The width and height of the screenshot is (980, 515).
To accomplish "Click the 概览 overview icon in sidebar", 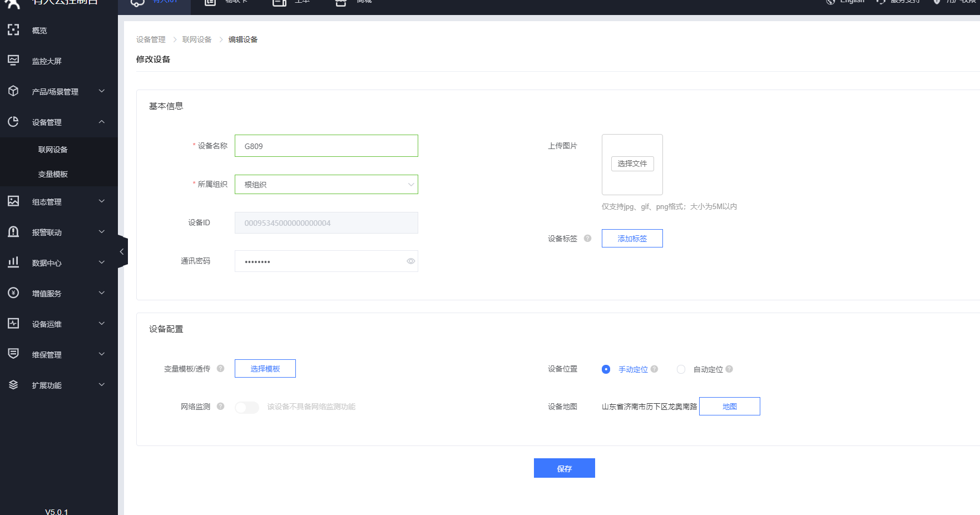I will point(13,30).
